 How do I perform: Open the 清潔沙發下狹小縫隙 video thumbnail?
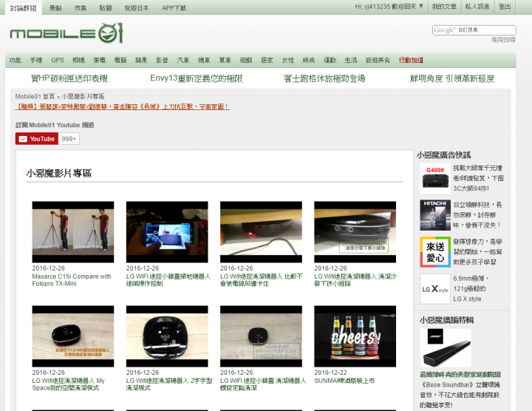click(x=355, y=232)
